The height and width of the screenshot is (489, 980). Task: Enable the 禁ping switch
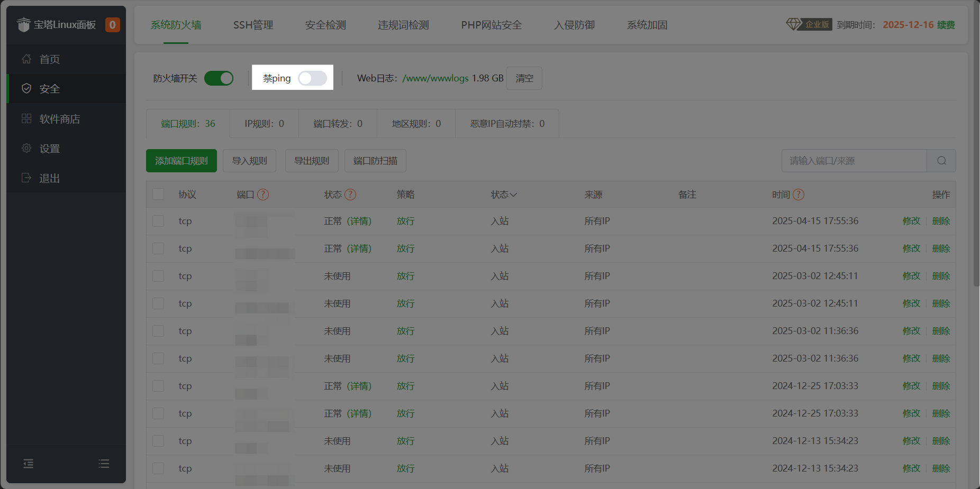(312, 78)
